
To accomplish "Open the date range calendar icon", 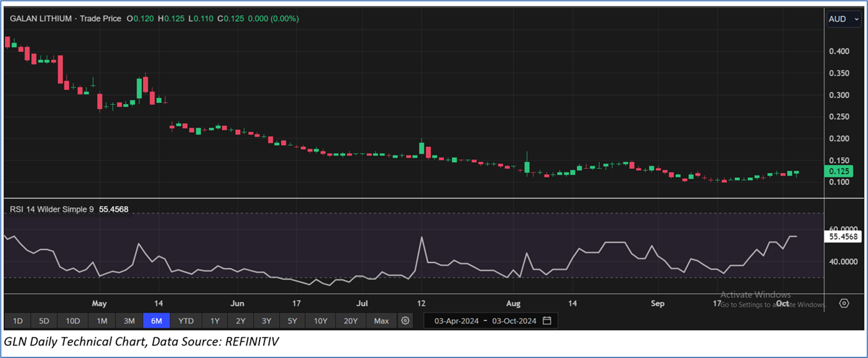I will pyautogui.click(x=547, y=321).
